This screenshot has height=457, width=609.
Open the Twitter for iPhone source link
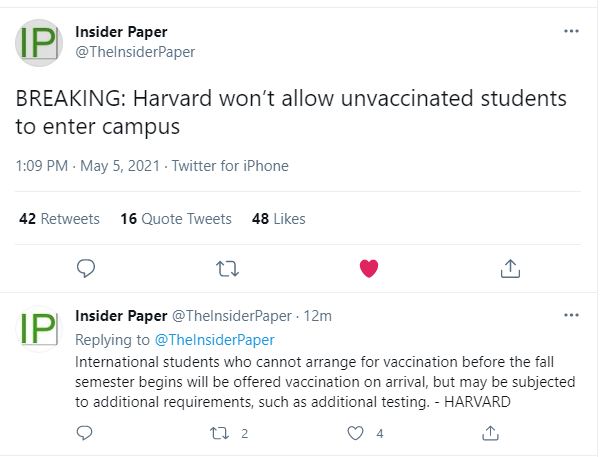point(230,166)
